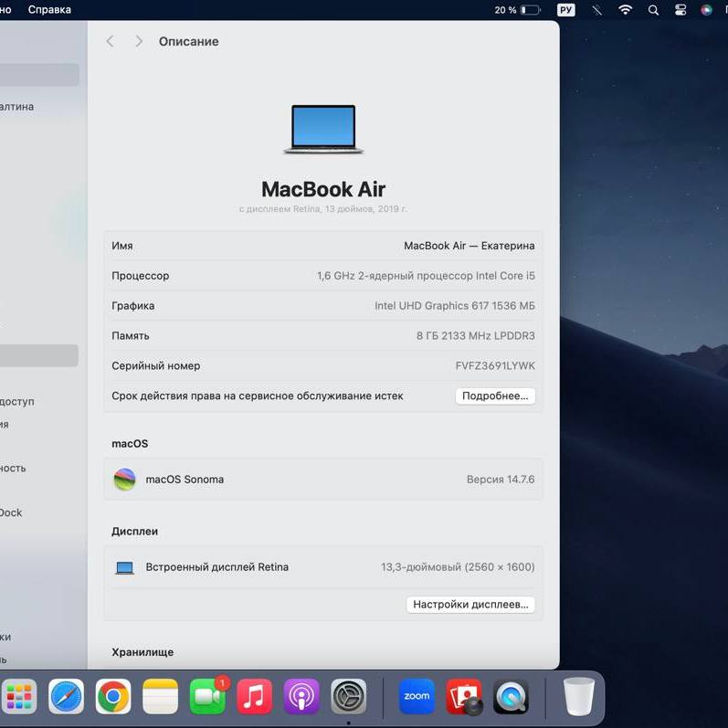Screen dimensions: 728x728
Task: Click the service coverage expired message
Action: click(x=258, y=396)
